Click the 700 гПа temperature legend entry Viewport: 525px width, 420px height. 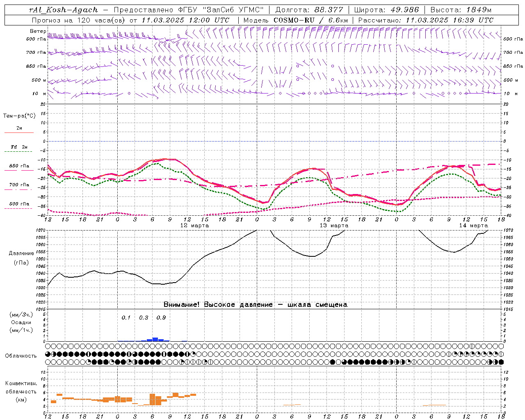coord(19,185)
